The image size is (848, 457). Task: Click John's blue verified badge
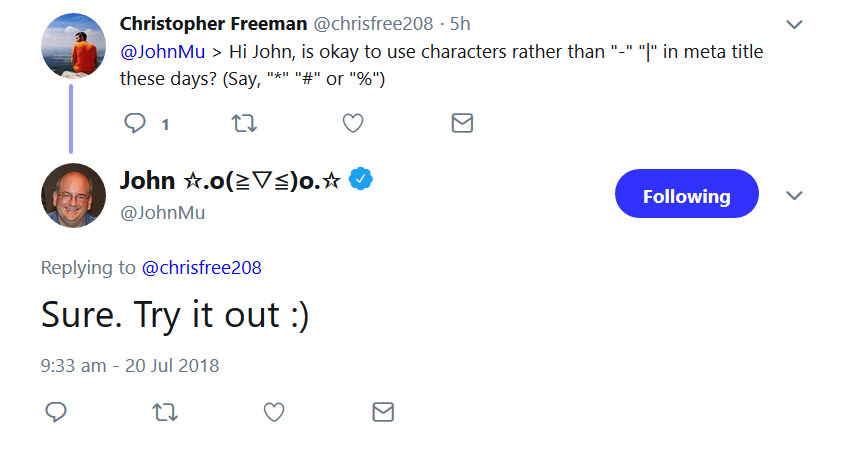click(x=360, y=180)
